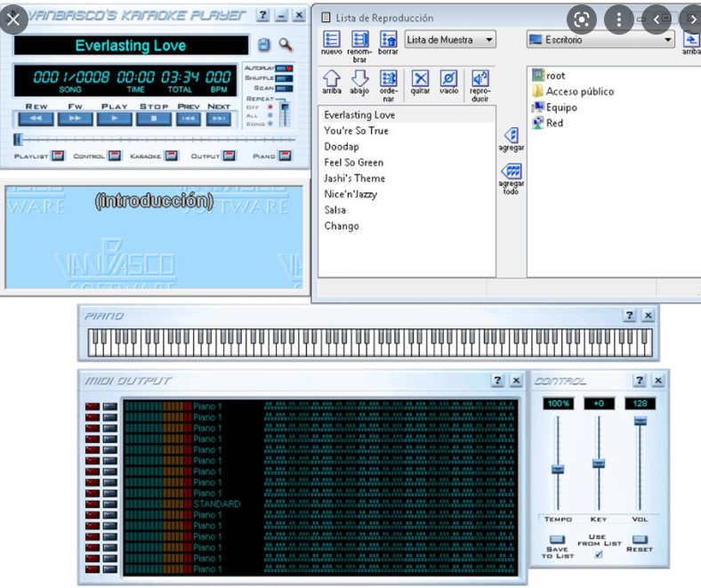Click the Tempo slider handle
Viewport: 701px width, 588px height.
[x=558, y=469]
